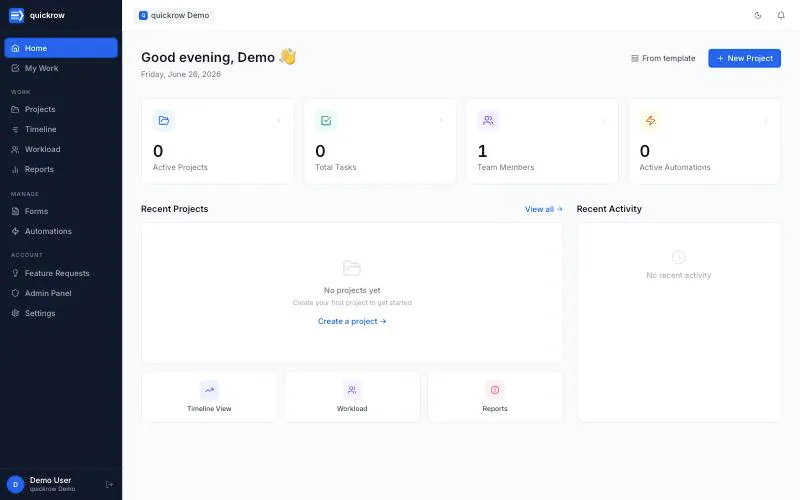Select Timeline in the sidebar
This screenshot has width=800, height=500.
(61, 129)
